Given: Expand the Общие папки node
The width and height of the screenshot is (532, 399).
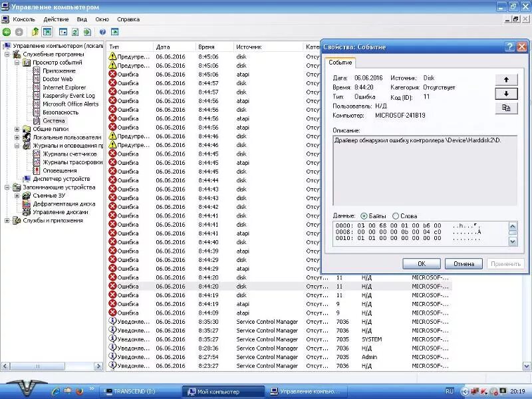Looking at the screenshot, I should (x=17, y=129).
